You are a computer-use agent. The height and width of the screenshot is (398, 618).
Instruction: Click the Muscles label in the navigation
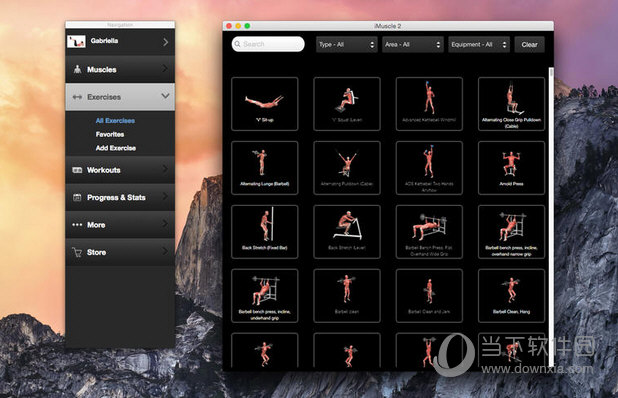click(102, 70)
